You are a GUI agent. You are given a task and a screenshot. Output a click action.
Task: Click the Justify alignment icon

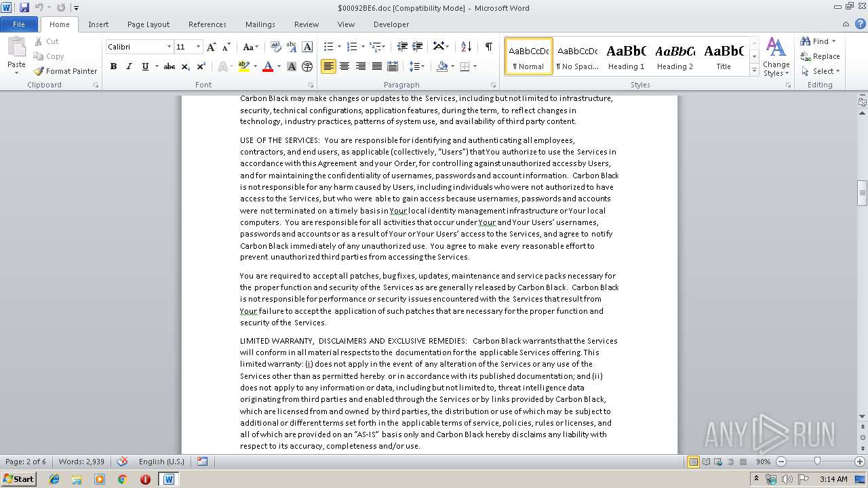tap(376, 66)
